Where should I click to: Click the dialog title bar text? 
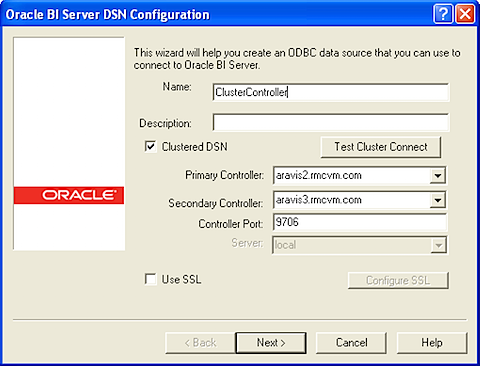pyautogui.click(x=108, y=15)
